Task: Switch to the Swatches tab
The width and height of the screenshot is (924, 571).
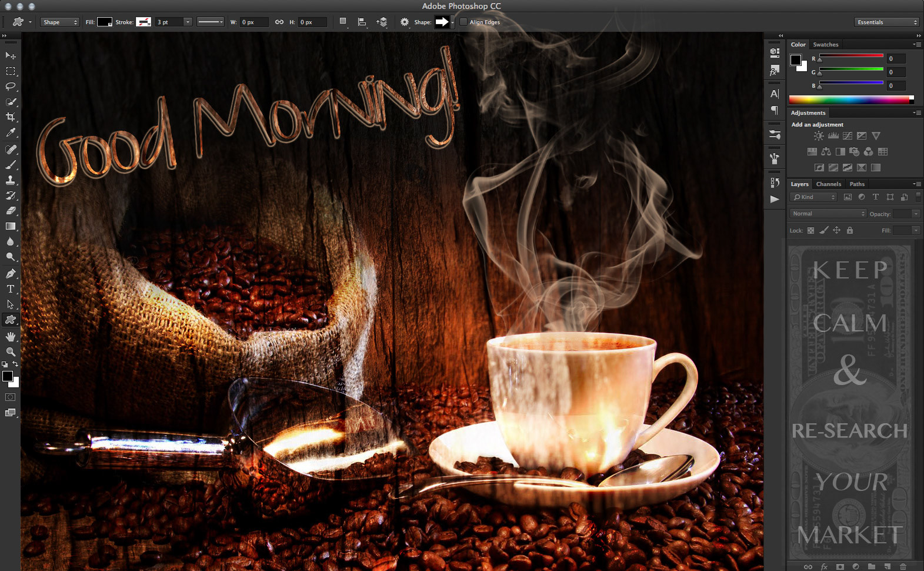Action: pyautogui.click(x=825, y=45)
